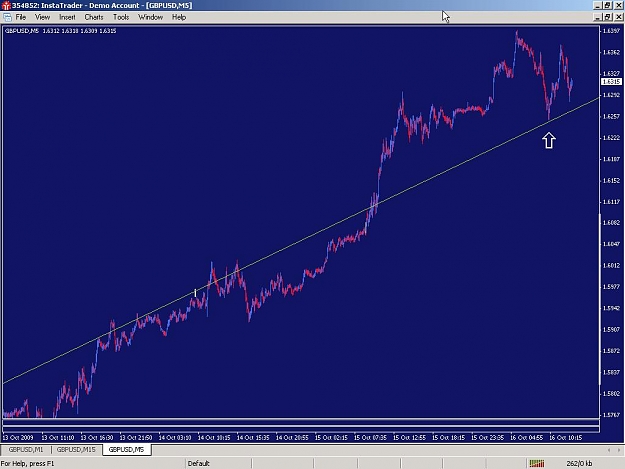Click the chart tabs scroll-left arrow
The height and width of the screenshot is (469, 625).
609,450
